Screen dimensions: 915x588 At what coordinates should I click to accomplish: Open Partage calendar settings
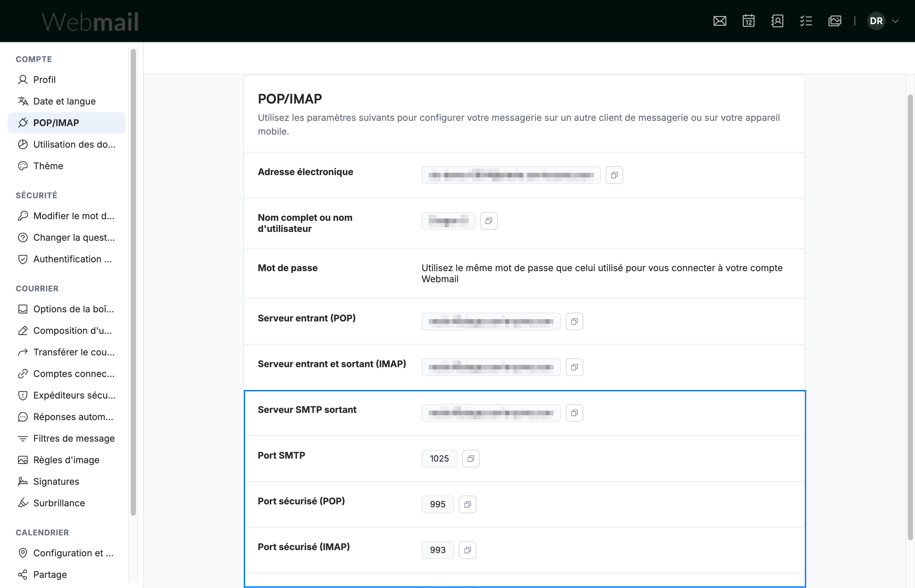[x=66, y=575]
